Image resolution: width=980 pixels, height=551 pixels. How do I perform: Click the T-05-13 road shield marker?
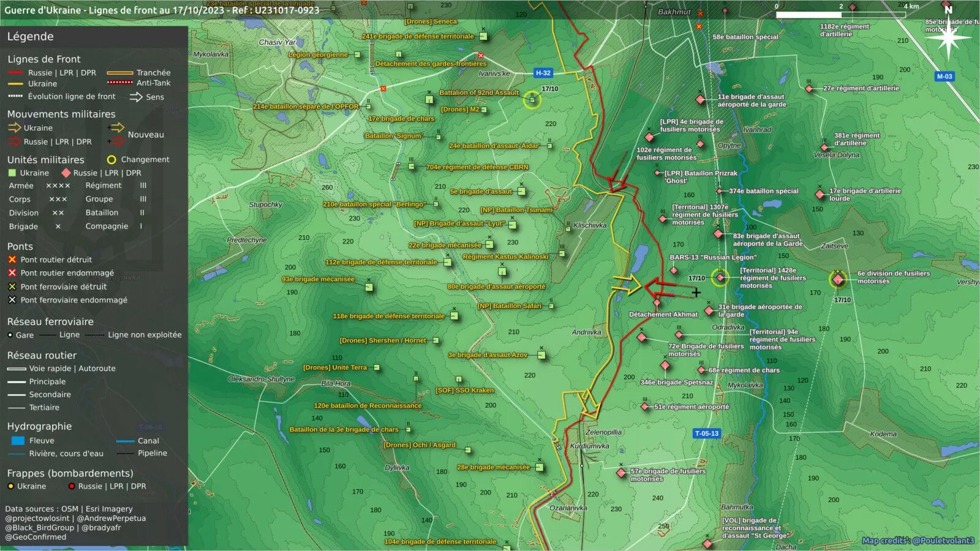706,433
